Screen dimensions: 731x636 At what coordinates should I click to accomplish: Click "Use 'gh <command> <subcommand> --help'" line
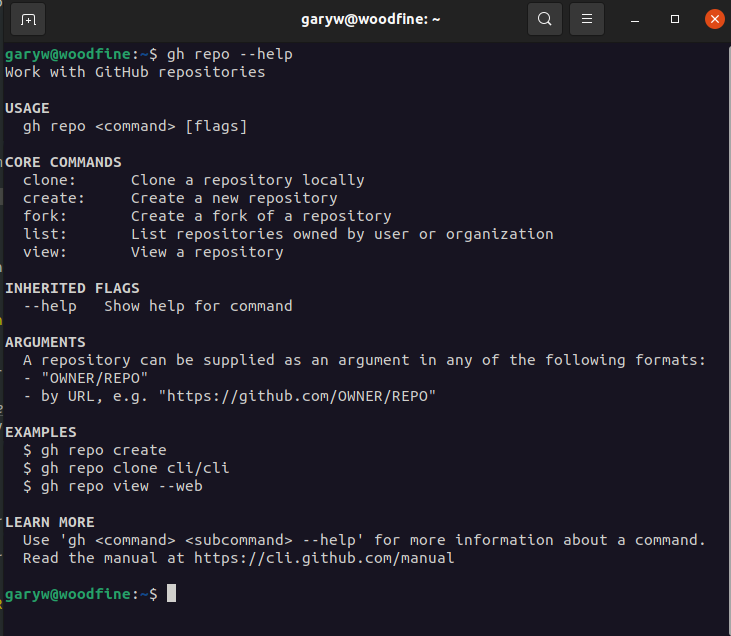click(x=364, y=540)
